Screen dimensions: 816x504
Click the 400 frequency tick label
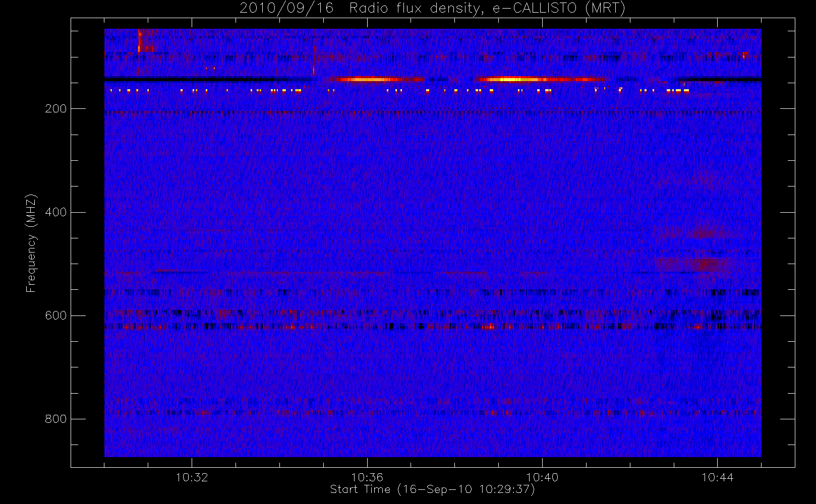55,212
